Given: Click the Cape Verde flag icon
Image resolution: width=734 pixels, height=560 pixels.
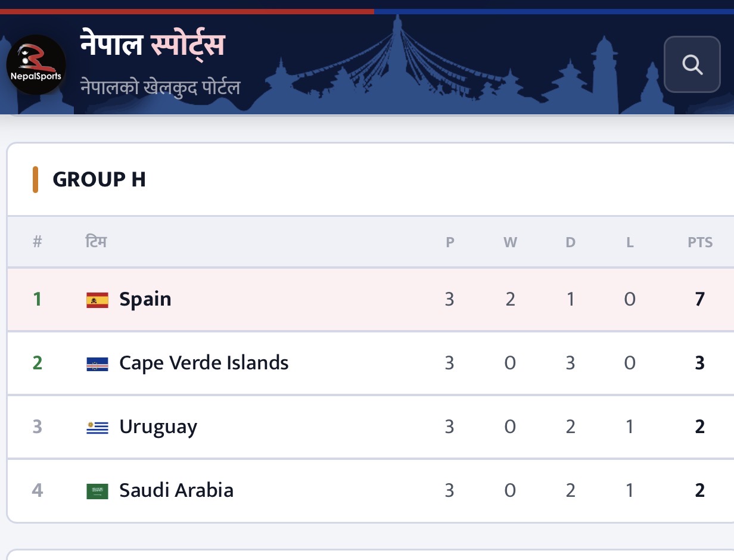Looking at the screenshot, I should pyautogui.click(x=97, y=363).
